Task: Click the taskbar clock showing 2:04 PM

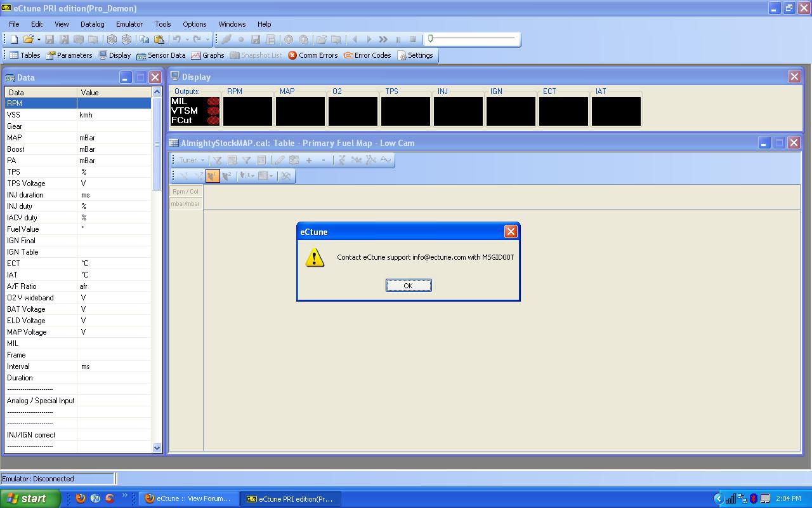Action: (789, 498)
